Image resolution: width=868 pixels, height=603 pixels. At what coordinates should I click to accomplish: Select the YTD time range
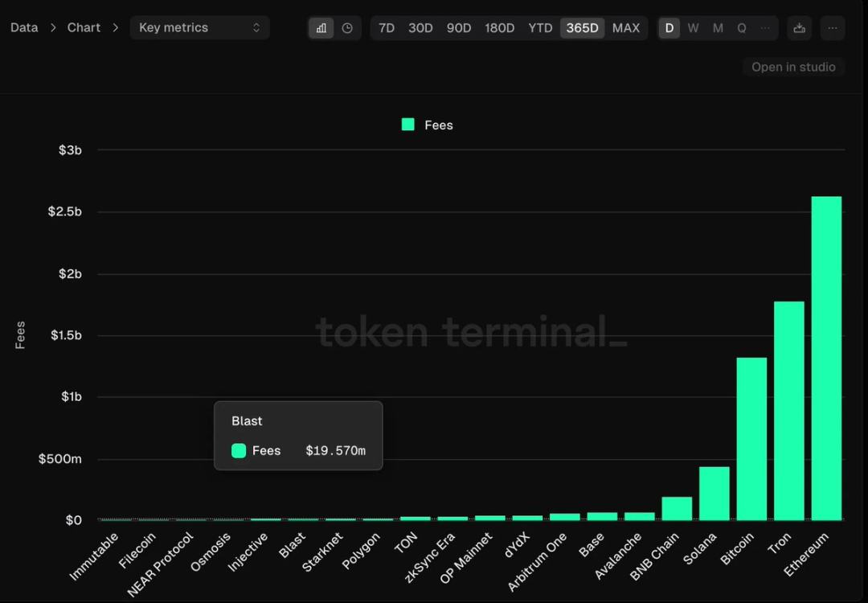[x=540, y=28]
